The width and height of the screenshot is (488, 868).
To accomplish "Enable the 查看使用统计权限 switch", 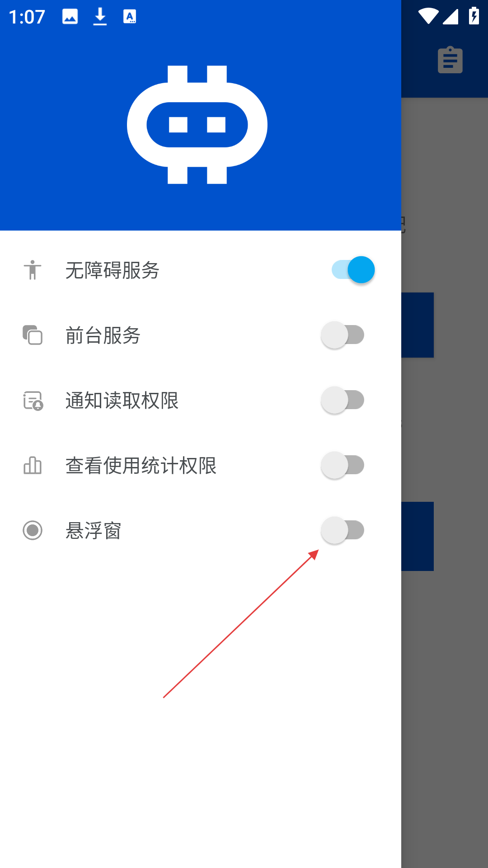I will [343, 465].
